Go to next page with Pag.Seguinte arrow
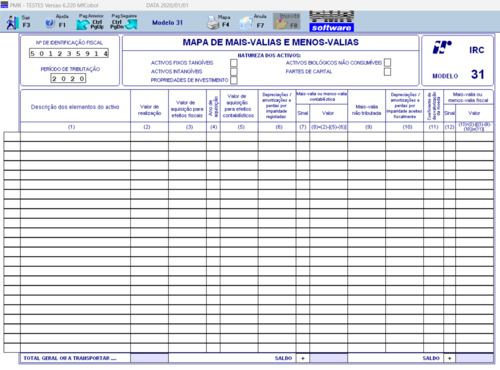 [131, 24]
